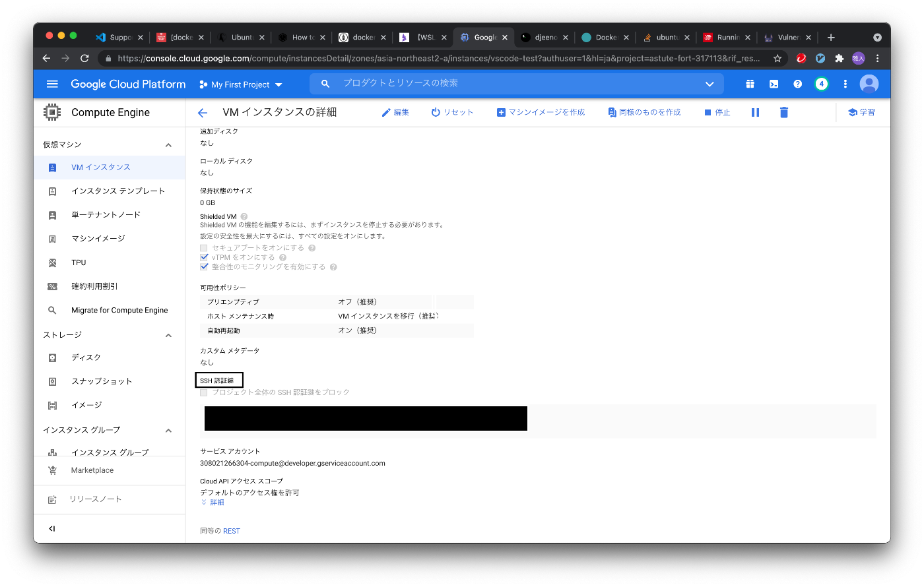This screenshot has height=587, width=924.
Task: Expand the search bar dropdown arrow
Action: (x=709, y=84)
